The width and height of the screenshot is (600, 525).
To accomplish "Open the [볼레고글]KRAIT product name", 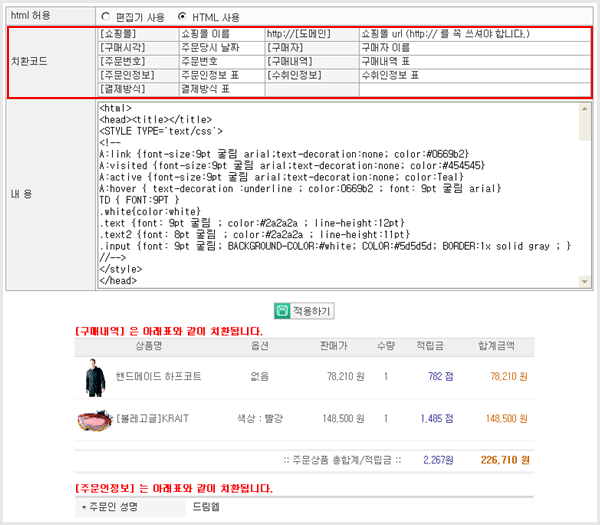I will point(151,419).
